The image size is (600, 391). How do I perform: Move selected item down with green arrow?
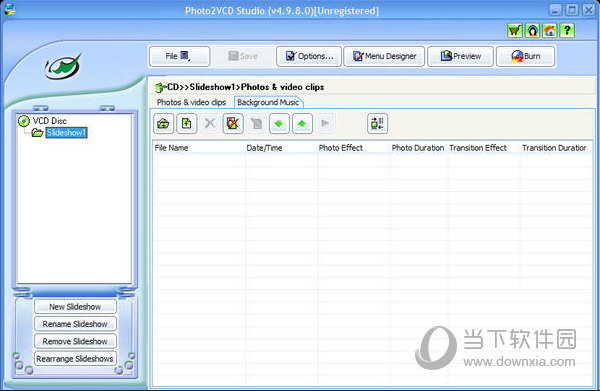click(x=279, y=124)
